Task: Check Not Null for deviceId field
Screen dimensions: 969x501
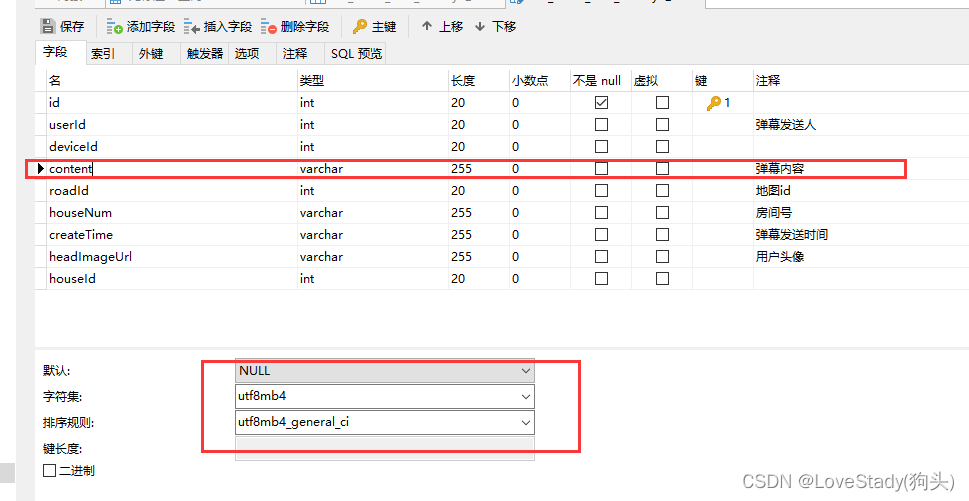Action: [x=601, y=146]
